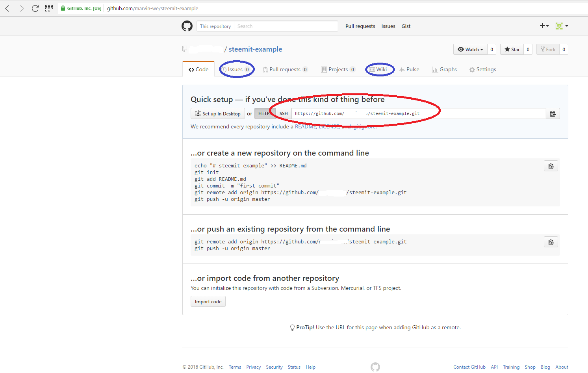
Task: Select the HTTPS clone protocol
Action: click(265, 113)
